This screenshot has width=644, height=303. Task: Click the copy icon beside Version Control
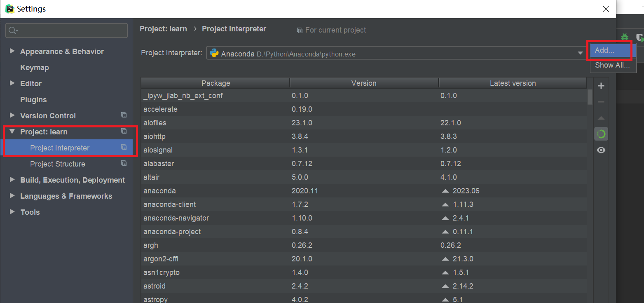point(124,115)
